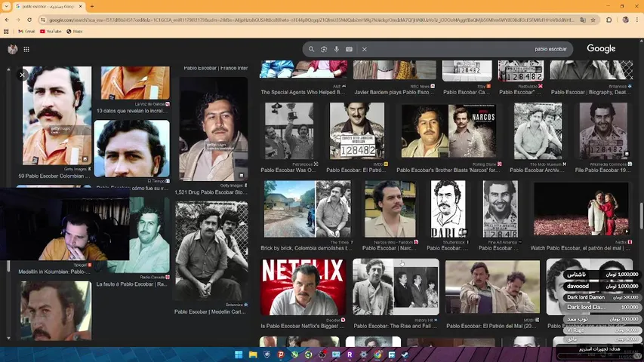The height and width of the screenshot is (362, 644).
Task: Open side panel Britannica 'Pablo Escobar | Medellín Cart...' image
Action: coord(211,251)
